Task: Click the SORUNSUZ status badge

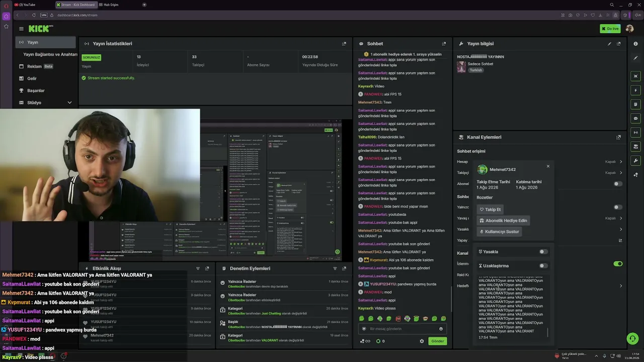Action: pyautogui.click(x=92, y=57)
